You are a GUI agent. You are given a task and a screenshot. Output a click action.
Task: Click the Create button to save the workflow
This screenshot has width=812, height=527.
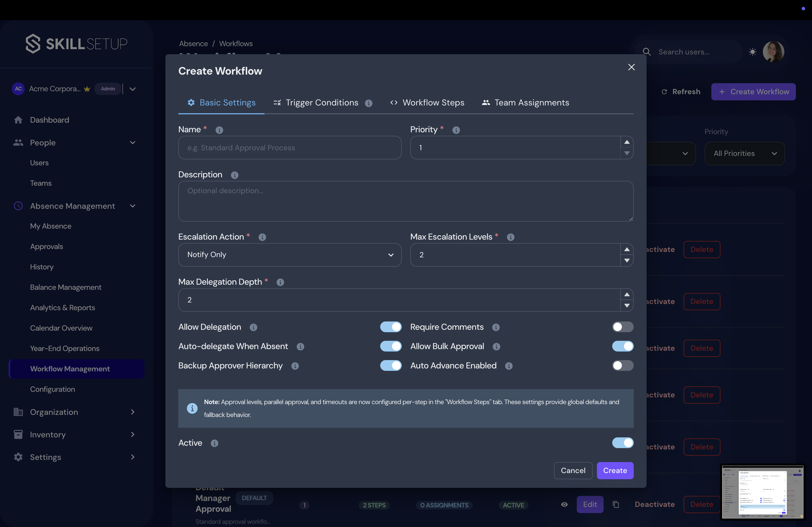pos(615,470)
